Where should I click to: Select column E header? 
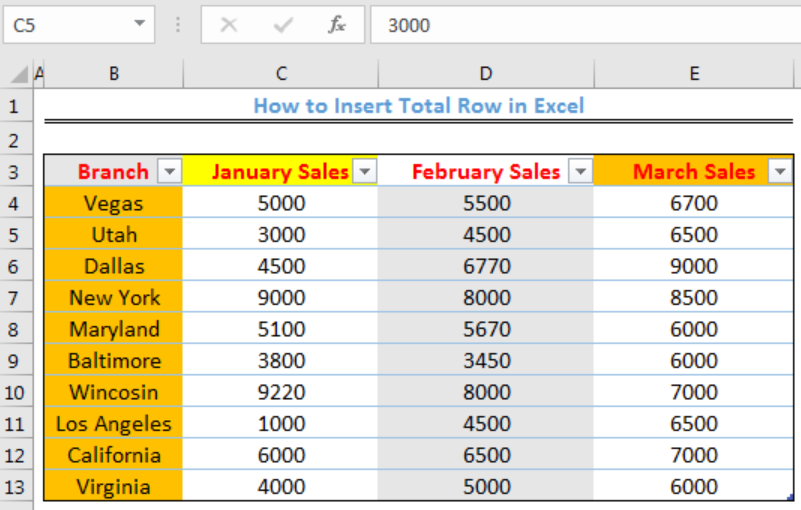pos(694,74)
